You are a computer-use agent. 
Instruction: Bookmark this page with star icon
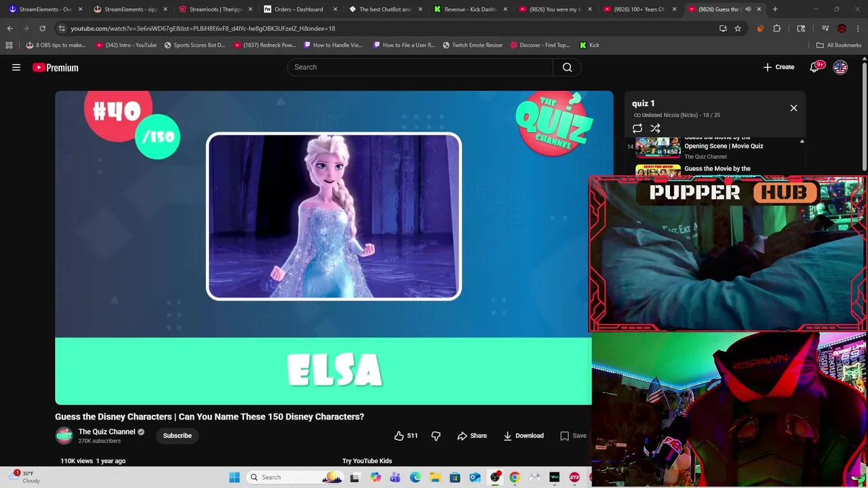click(738, 28)
